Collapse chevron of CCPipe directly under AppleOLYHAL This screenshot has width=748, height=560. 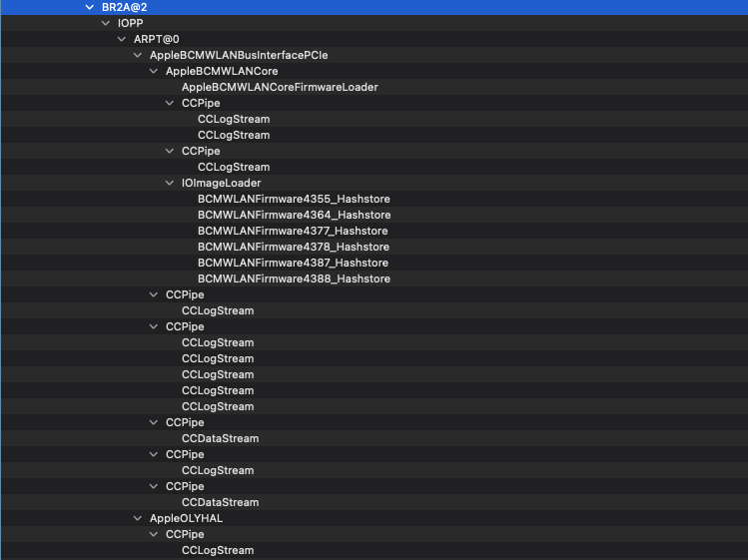154,534
